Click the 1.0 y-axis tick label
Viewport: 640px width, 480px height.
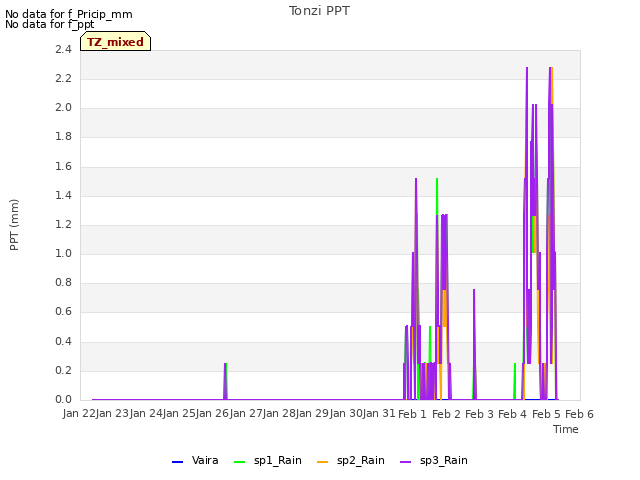(x=63, y=253)
